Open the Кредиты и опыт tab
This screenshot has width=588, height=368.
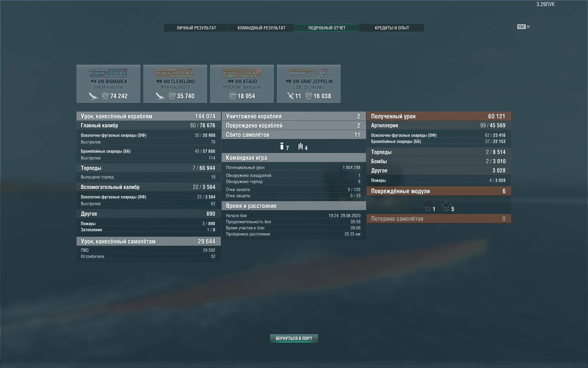click(x=392, y=28)
